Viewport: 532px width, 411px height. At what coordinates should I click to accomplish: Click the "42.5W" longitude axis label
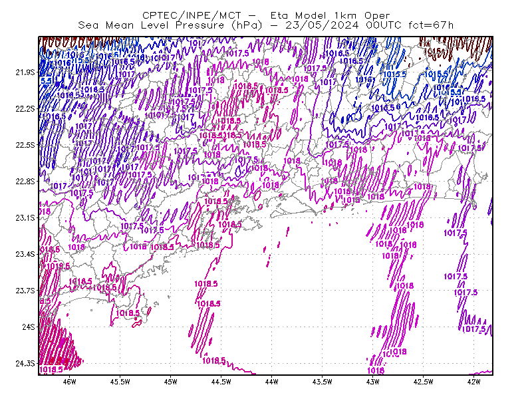[x=424, y=382]
